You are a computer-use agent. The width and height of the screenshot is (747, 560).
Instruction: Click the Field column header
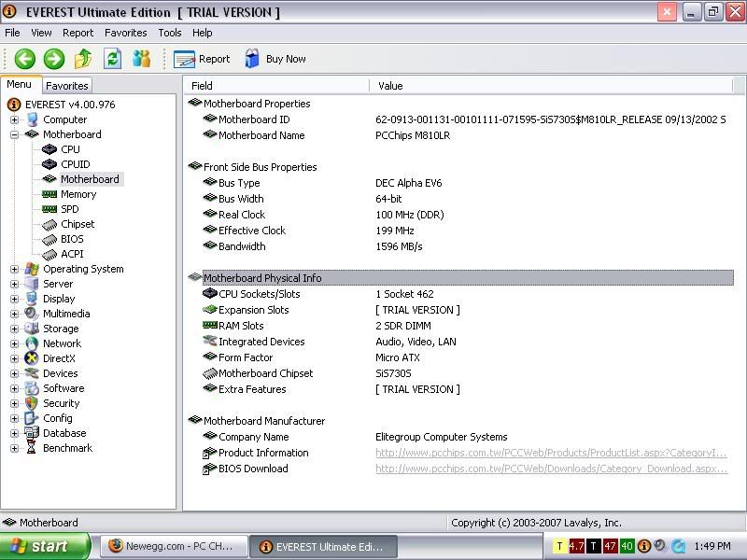click(x=276, y=86)
